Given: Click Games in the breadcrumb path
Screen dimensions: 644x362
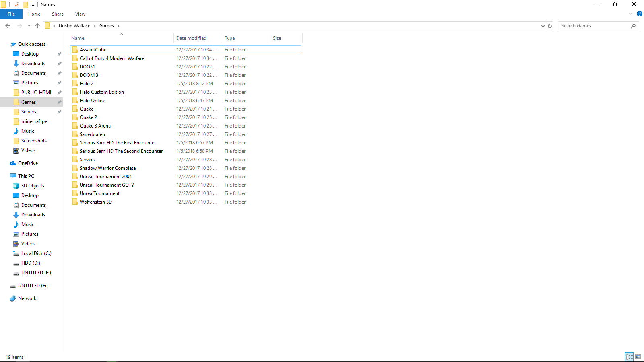Looking at the screenshot, I should pos(107,26).
